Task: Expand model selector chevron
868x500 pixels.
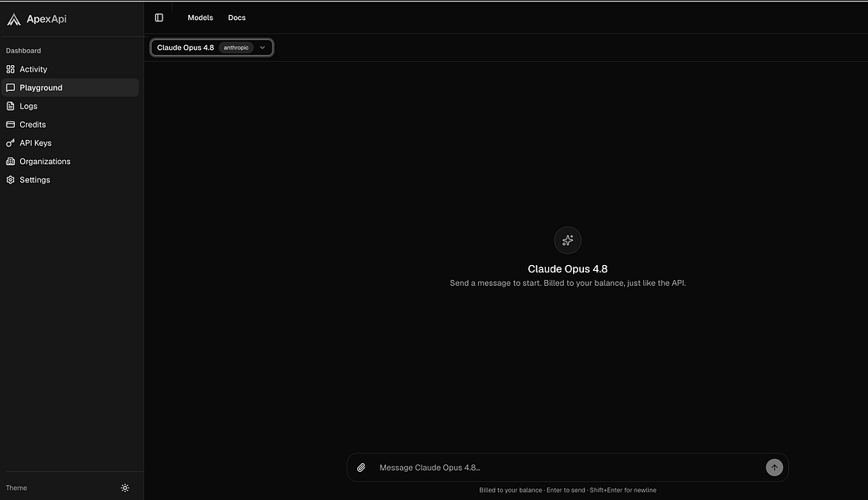Action: (262, 47)
